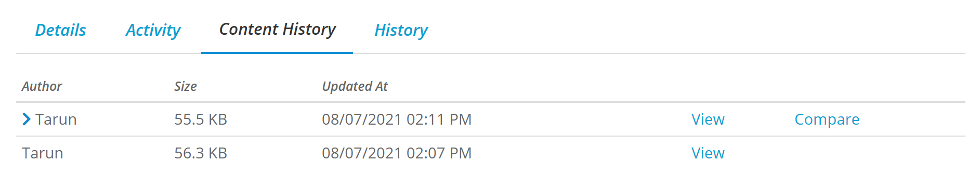
Task: Select author Tarun beside the chevron
Action: [x=56, y=119]
